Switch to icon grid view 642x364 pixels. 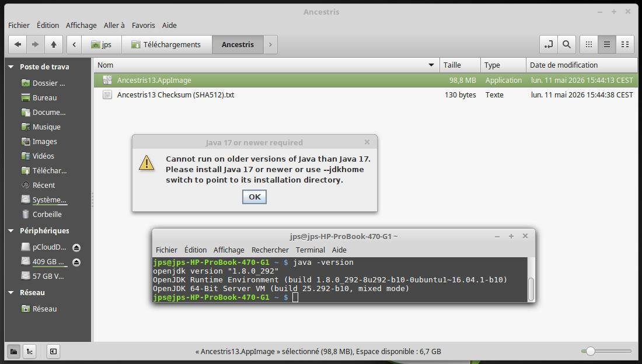[x=589, y=44]
